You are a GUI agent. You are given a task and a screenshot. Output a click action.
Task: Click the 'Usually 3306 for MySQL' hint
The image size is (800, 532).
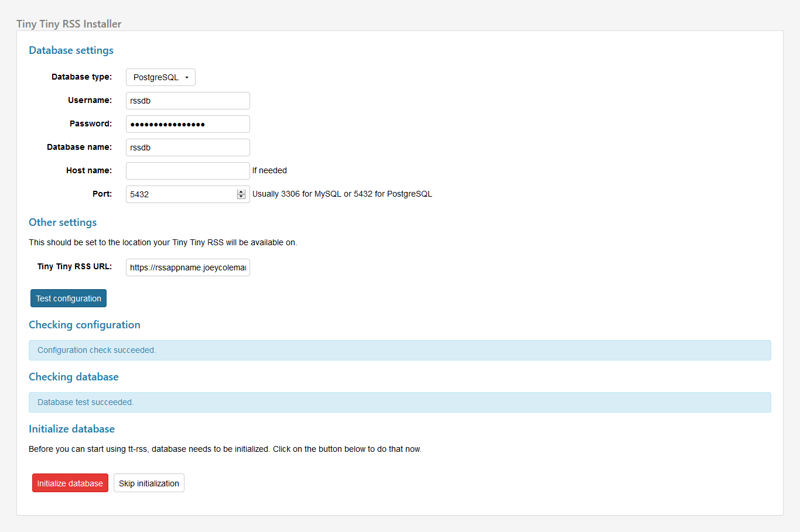click(342, 194)
